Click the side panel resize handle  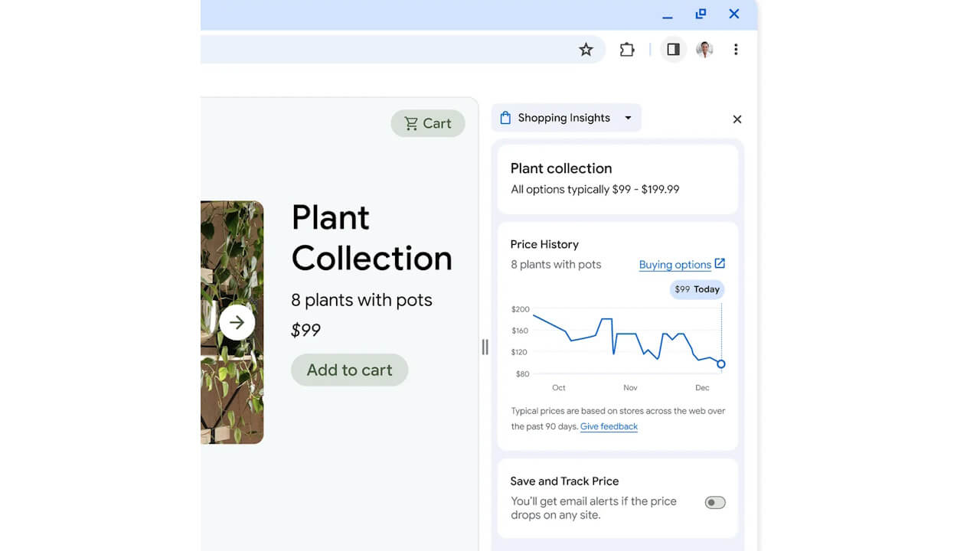[x=485, y=347]
